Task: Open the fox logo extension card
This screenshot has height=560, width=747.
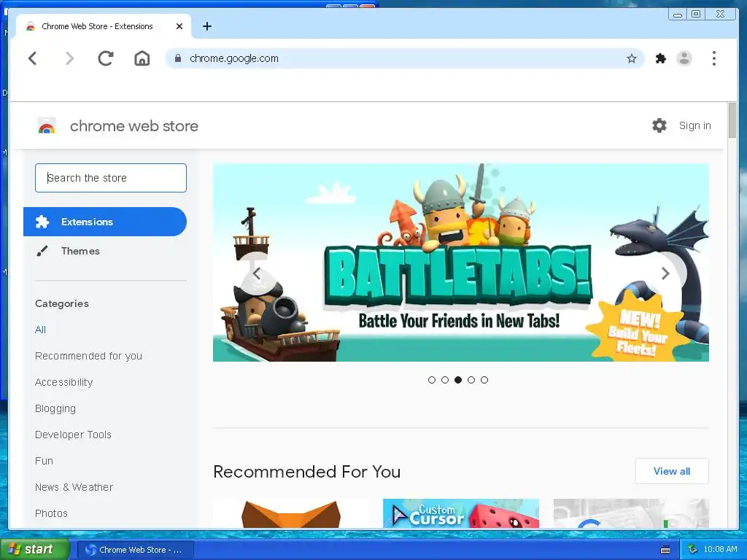Action: (x=290, y=513)
